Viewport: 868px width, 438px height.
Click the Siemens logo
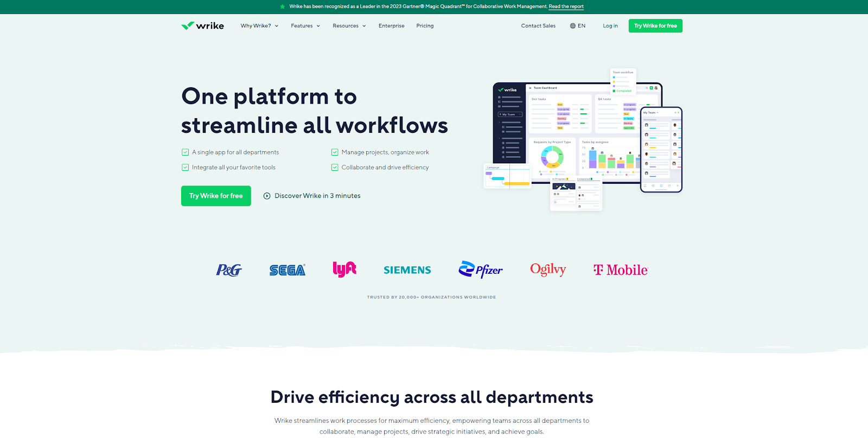tap(407, 270)
